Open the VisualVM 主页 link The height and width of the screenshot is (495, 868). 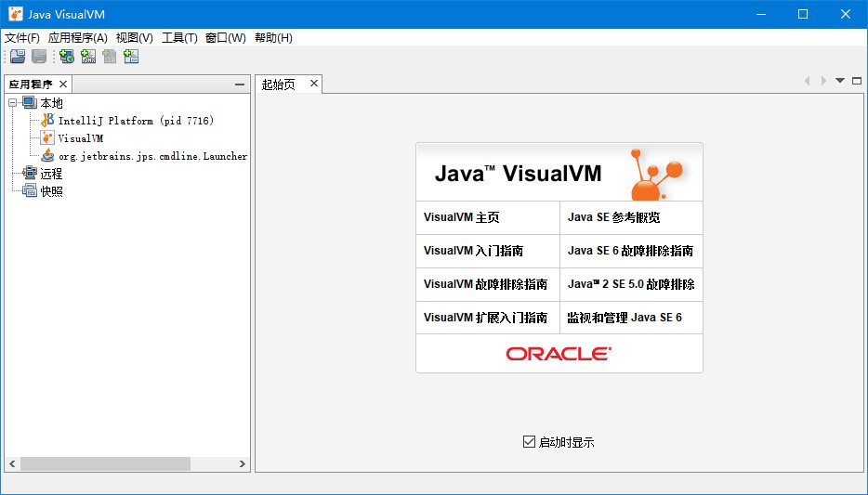coord(462,217)
